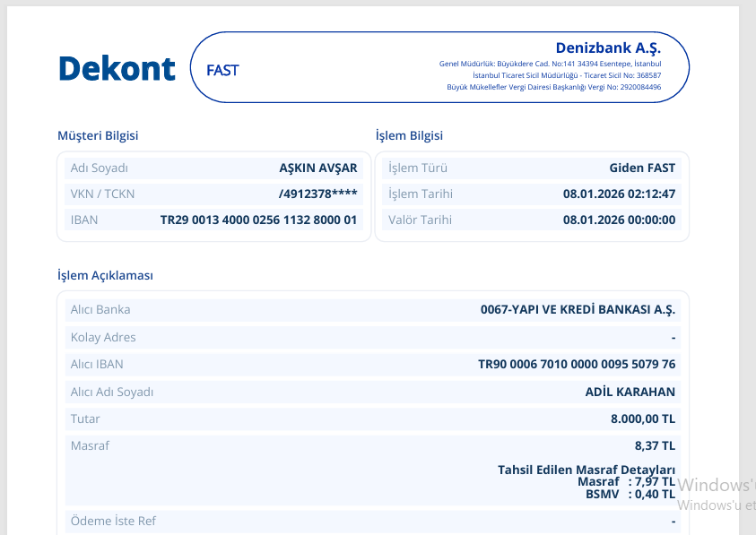
Task: Select the Tutar amount 8.000,00 TL
Action: point(643,419)
